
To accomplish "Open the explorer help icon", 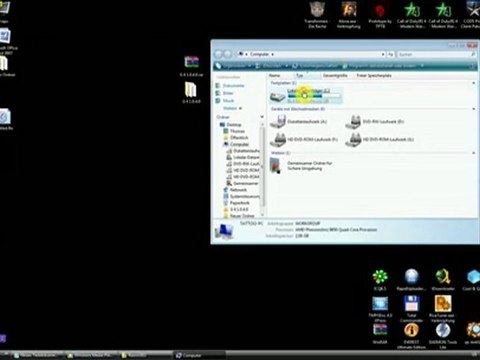I will pyautogui.click(x=472, y=66).
